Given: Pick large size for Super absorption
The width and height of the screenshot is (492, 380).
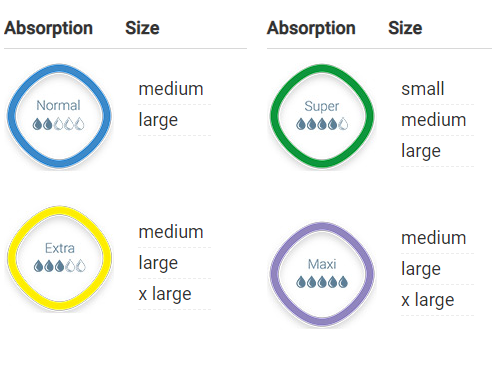Looking at the screenshot, I should click(x=421, y=151).
